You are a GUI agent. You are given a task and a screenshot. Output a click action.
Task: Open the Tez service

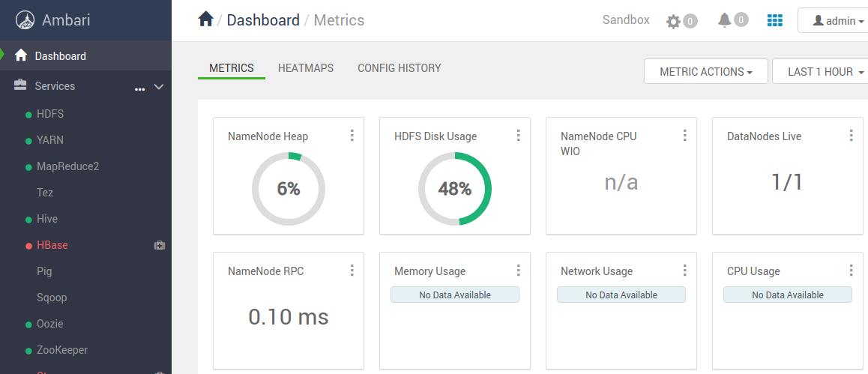click(45, 193)
